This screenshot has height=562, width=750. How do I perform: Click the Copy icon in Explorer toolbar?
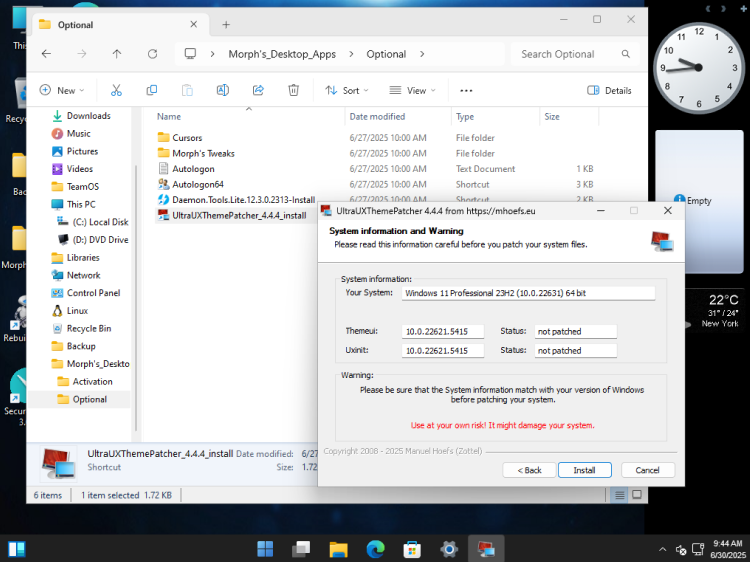[x=152, y=90]
